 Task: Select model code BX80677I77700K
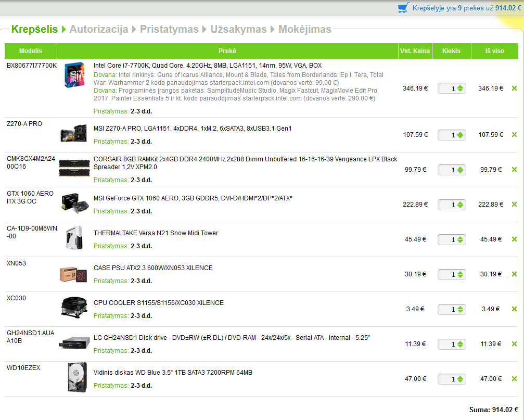pos(32,66)
